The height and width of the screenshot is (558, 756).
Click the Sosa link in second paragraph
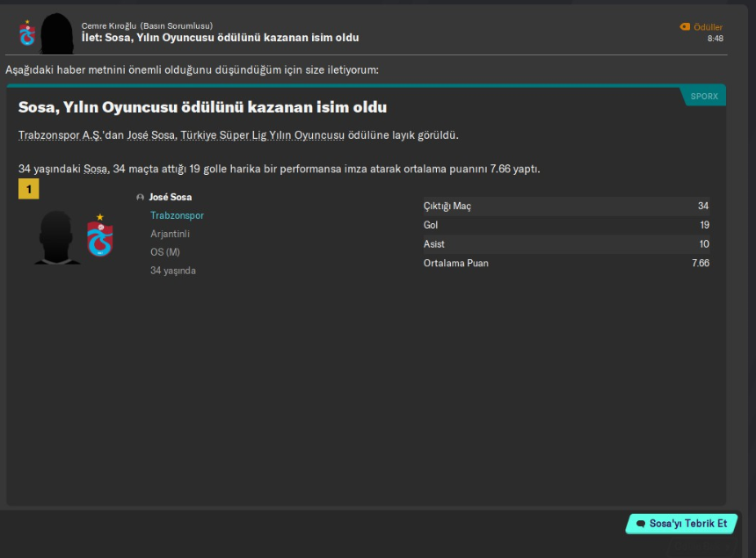click(x=96, y=169)
